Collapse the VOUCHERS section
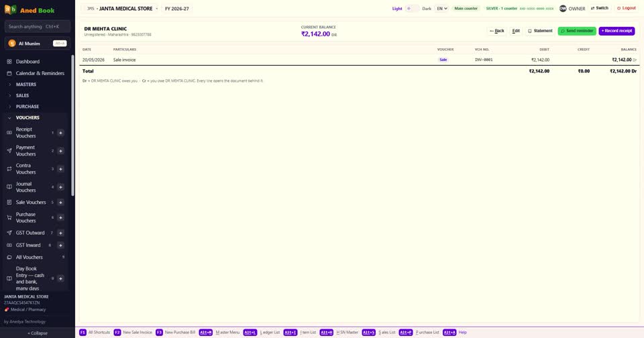The image size is (644, 338). [x=37, y=117]
